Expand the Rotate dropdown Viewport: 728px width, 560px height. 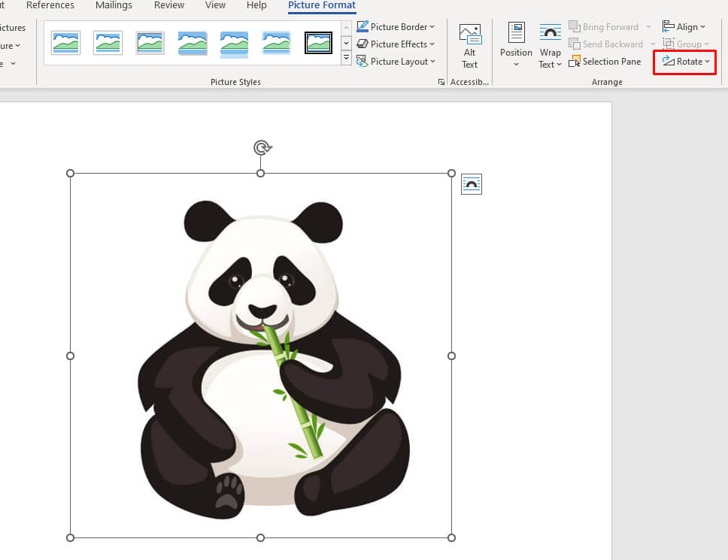tap(686, 62)
